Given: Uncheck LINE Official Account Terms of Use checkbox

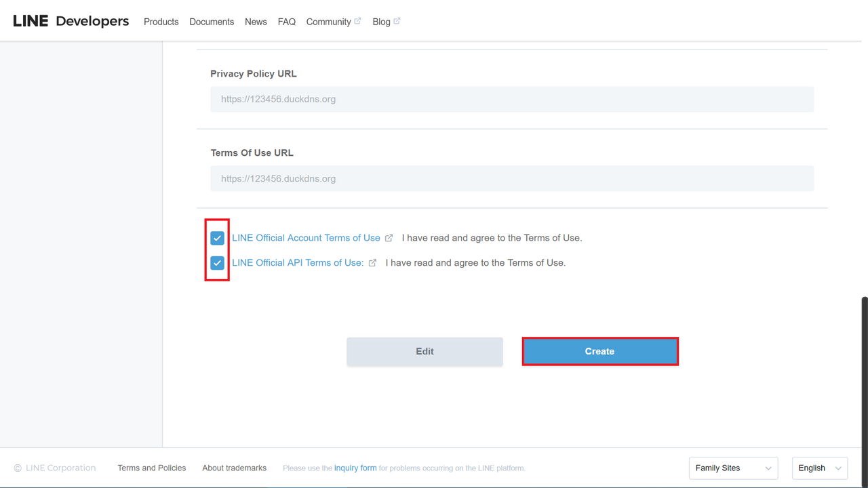Looking at the screenshot, I should click(x=217, y=238).
